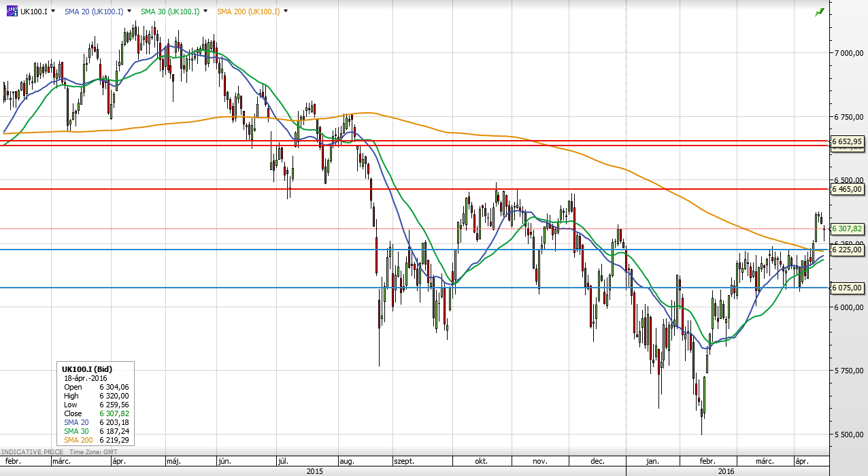
Task: Click the jan. month label on the time axis
Action: (652, 461)
